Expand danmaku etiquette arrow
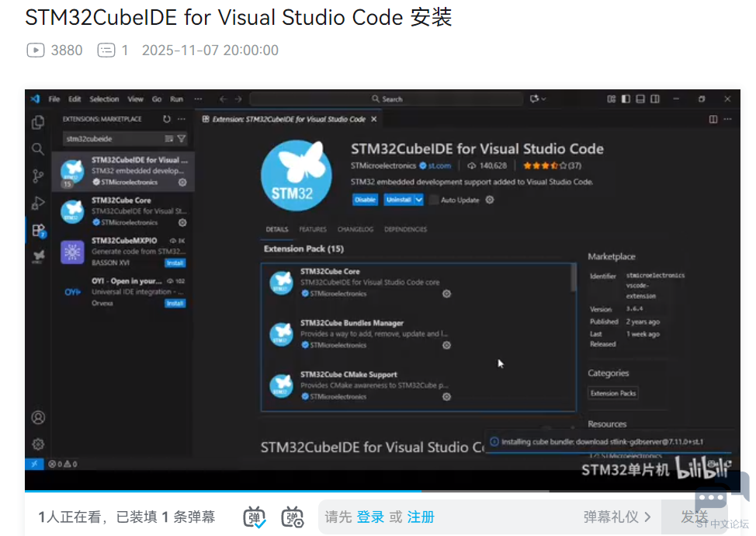The width and height of the screenshot is (756, 536). pyautogui.click(x=647, y=517)
